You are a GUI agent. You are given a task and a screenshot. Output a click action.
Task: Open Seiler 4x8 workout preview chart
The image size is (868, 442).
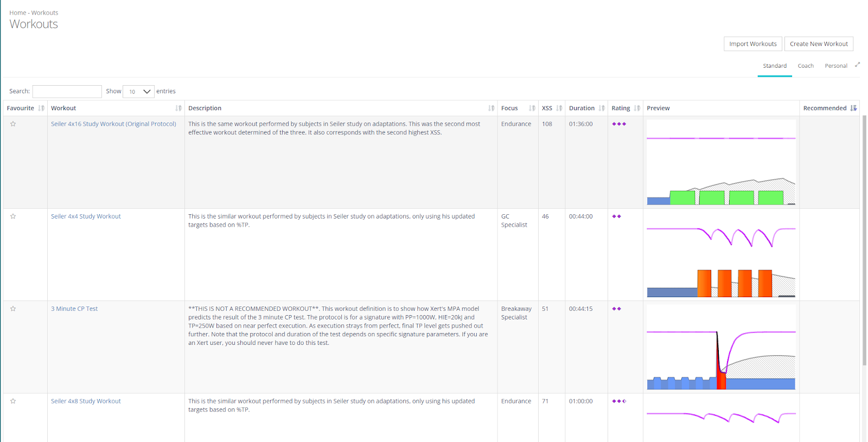click(721, 419)
